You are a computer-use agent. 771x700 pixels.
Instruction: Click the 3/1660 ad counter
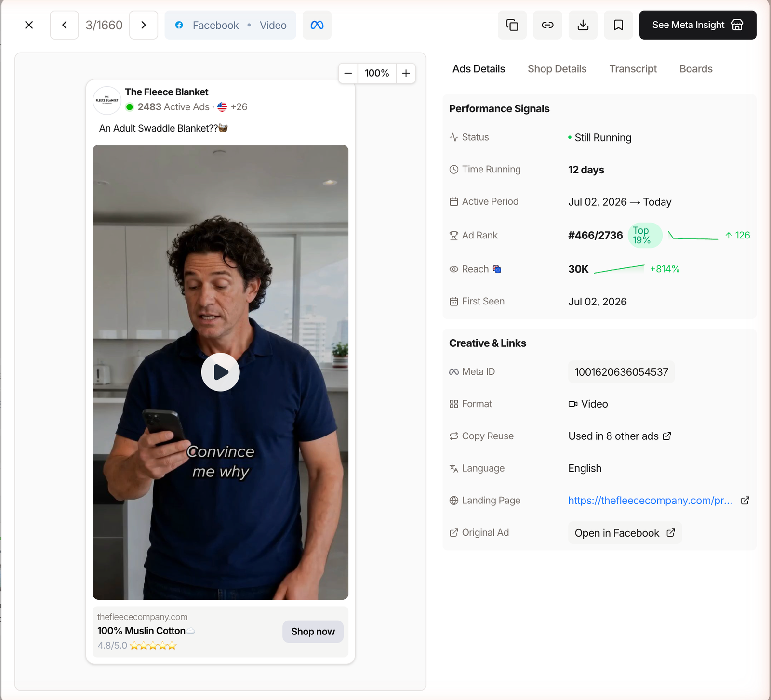coord(104,25)
